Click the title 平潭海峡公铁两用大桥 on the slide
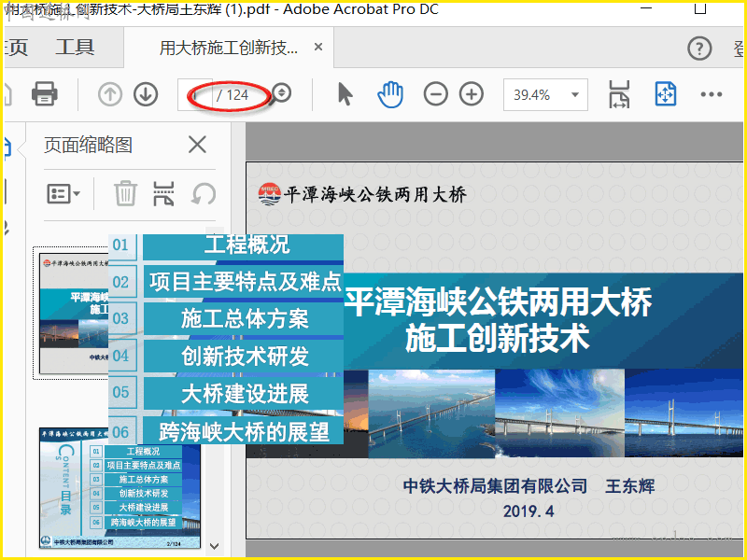The height and width of the screenshot is (560, 747). coord(499,301)
